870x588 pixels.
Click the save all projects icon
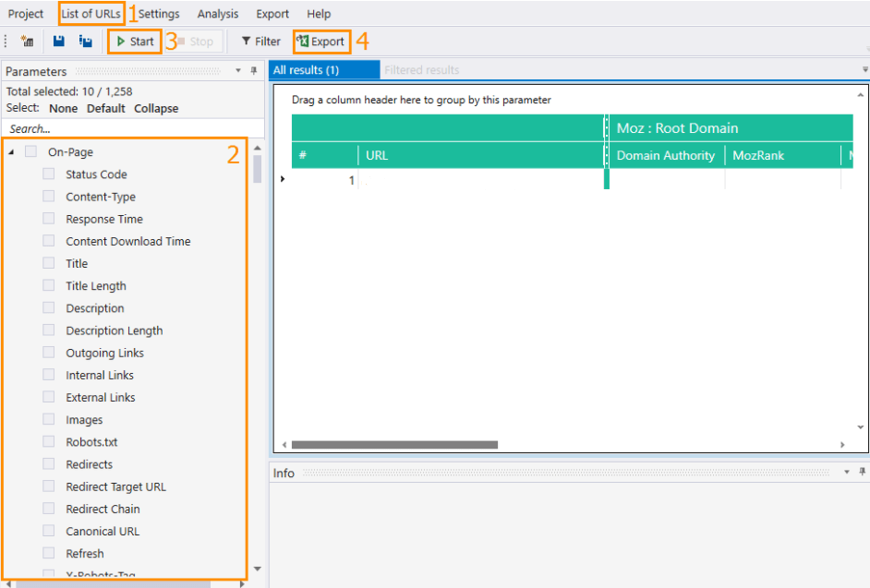[86, 41]
